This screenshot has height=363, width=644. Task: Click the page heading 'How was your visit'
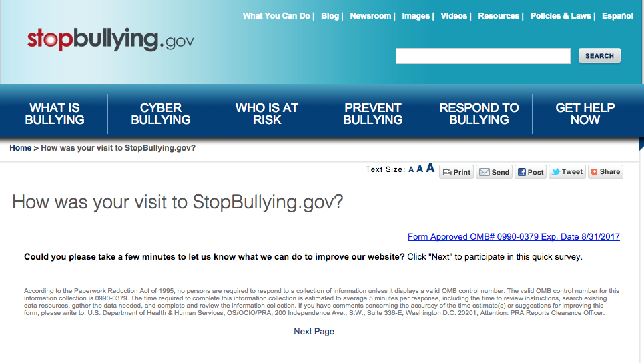click(178, 202)
